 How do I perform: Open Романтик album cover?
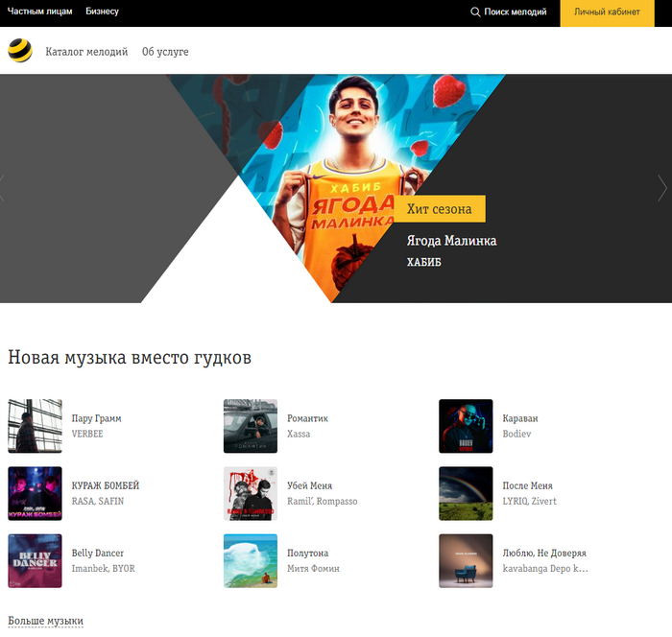click(x=251, y=426)
